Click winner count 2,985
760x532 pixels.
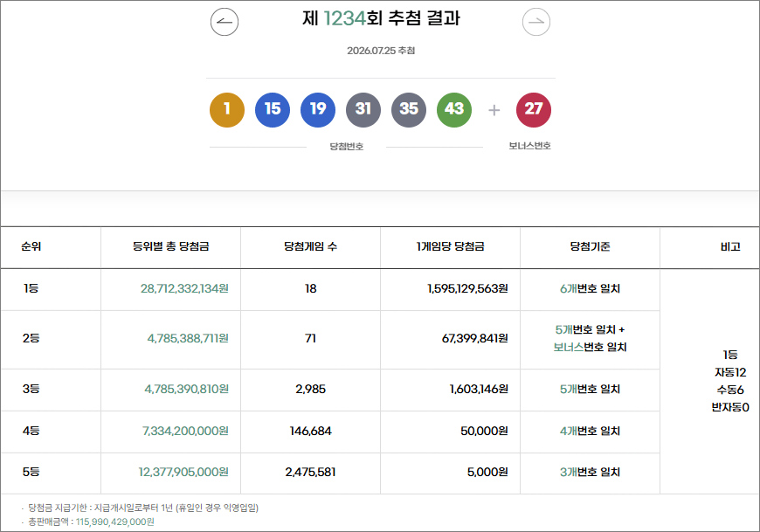pos(311,389)
